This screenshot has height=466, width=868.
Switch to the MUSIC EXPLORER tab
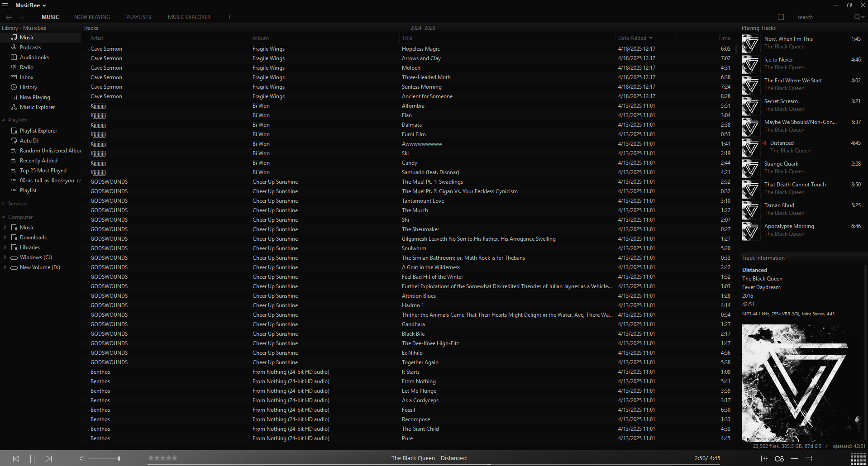point(189,17)
